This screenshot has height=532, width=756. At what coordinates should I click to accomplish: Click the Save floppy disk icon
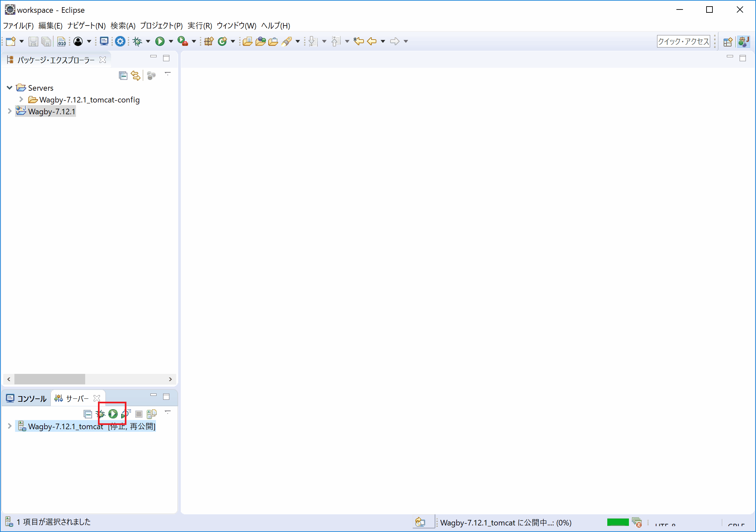click(x=33, y=42)
